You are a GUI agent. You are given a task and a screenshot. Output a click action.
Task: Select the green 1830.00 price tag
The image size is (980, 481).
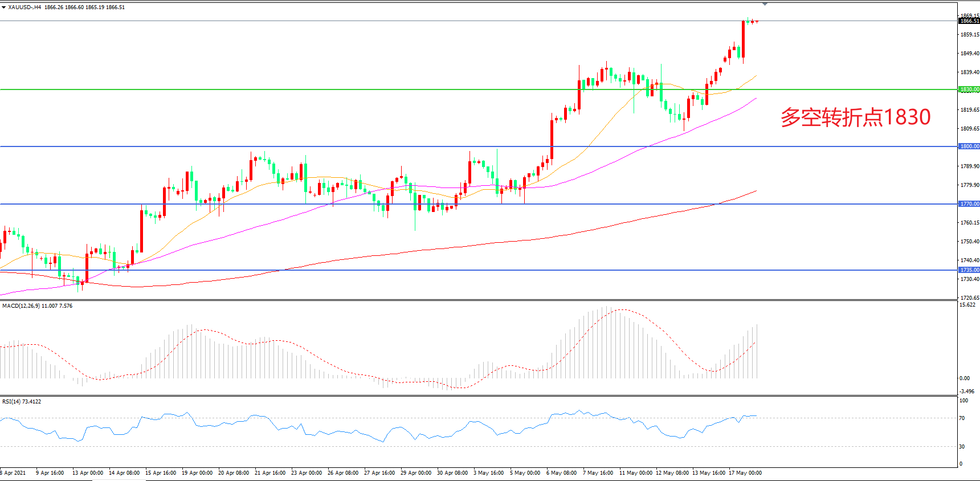969,89
